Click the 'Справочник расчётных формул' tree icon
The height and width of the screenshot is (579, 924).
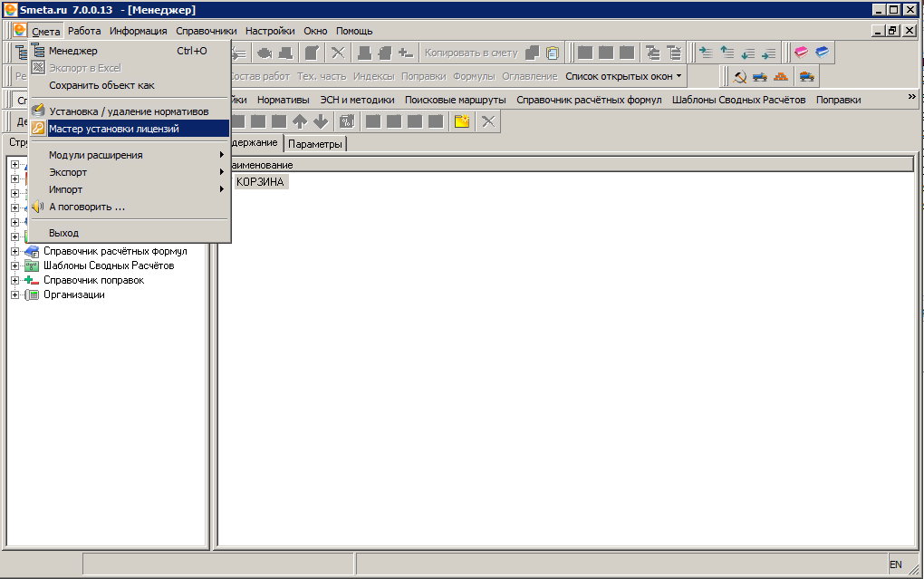(x=32, y=251)
